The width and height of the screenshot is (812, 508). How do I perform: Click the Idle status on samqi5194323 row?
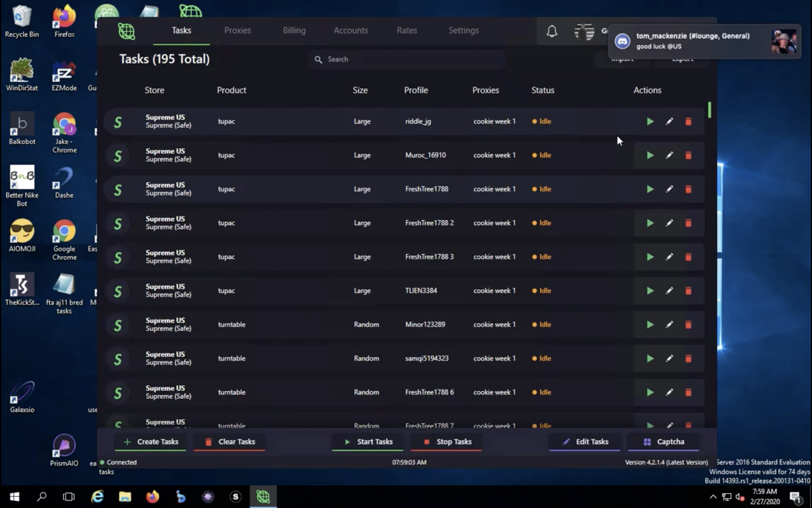[542, 358]
